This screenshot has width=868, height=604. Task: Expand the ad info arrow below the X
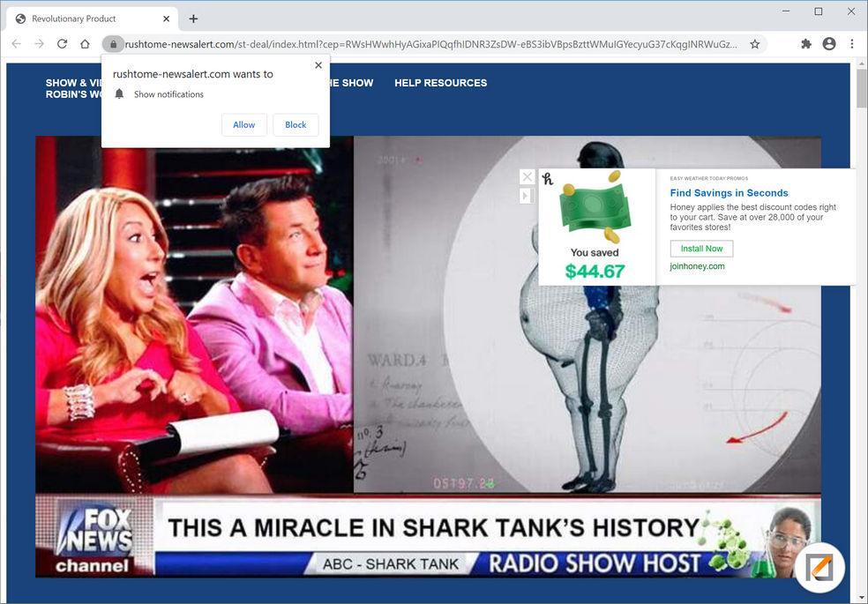pyautogui.click(x=526, y=196)
